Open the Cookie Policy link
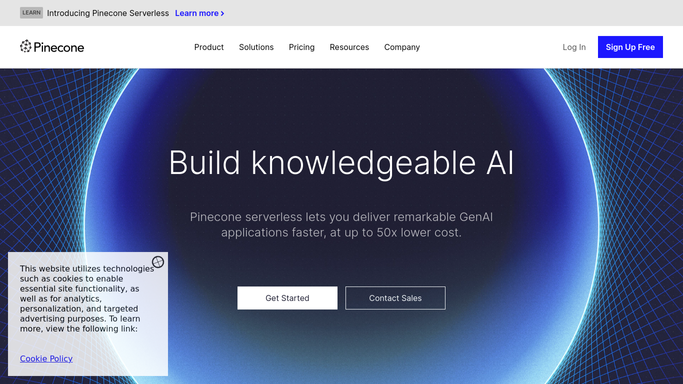 pyautogui.click(x=46, y=359)
